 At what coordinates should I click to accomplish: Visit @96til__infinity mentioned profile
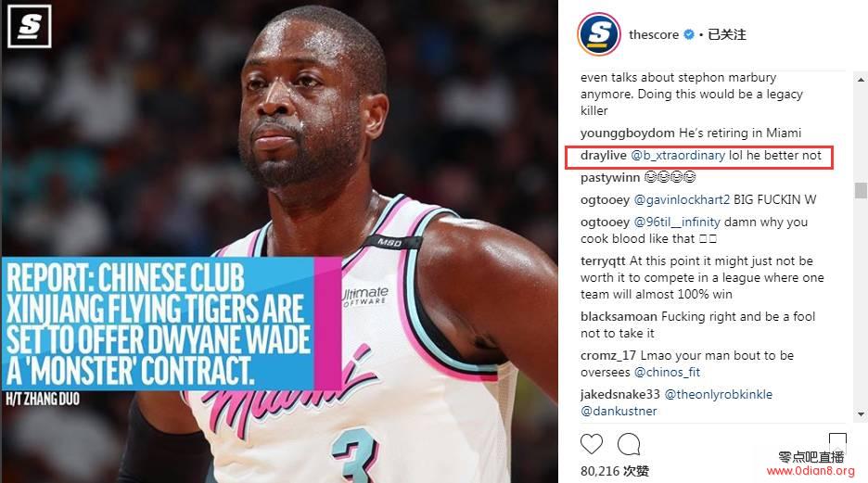tap(677, 222)
